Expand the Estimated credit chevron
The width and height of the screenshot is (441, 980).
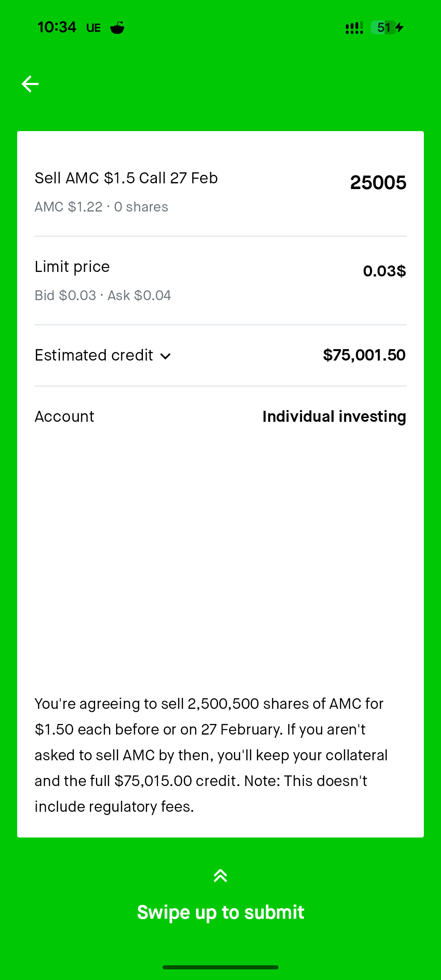click(165, 356)
